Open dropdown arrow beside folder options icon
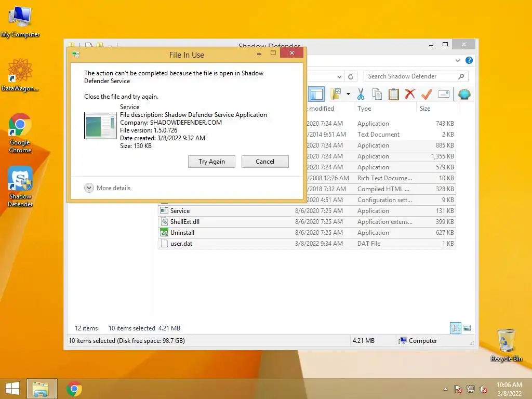The image size is (532, 399). point(348,94)
